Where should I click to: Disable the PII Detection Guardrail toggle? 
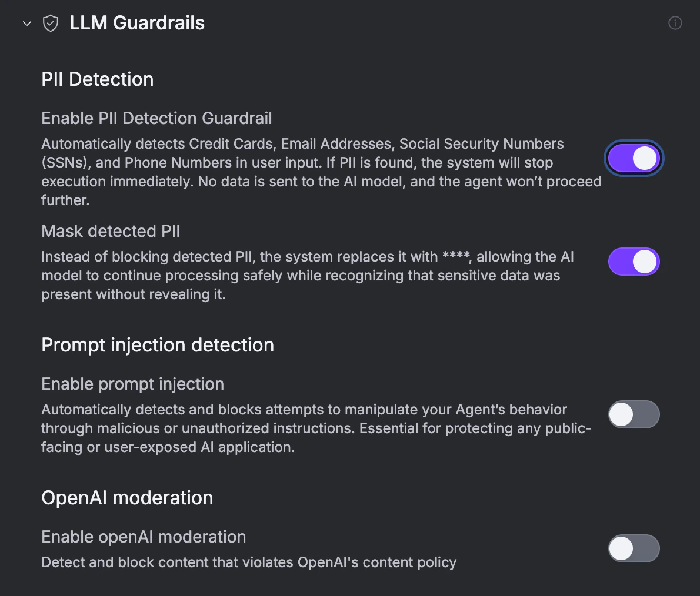click(634, 158)
